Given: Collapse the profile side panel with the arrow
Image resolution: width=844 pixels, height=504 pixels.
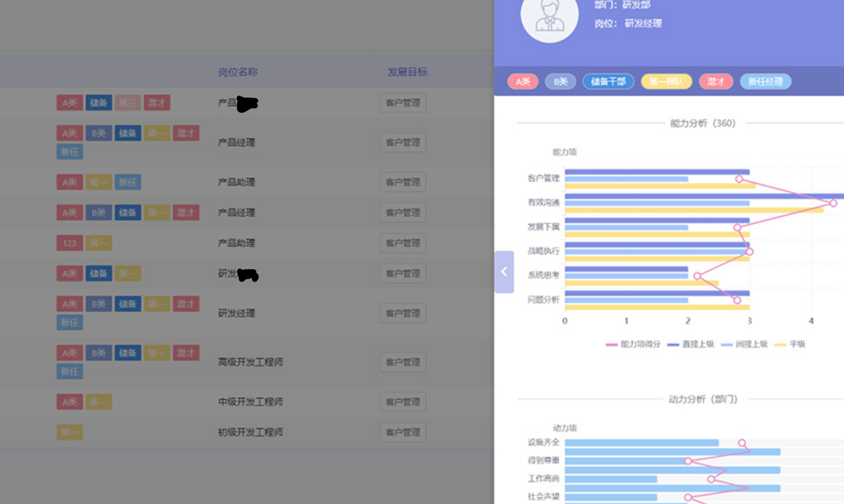Looking at the screenshot, I should (x=504, y=272).
